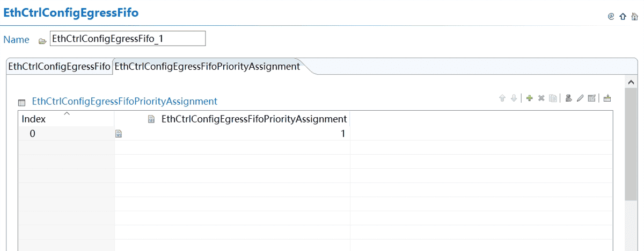Click the up-level arrow icon at top right

(623, 17)
